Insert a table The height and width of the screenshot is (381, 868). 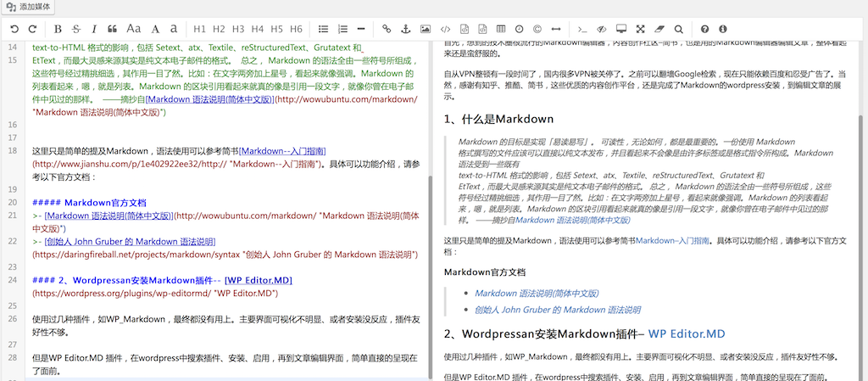(501, 29)
